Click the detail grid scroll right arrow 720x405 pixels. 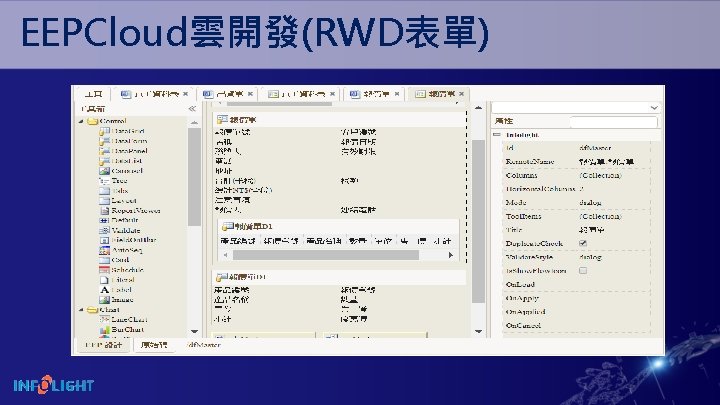(x=450, y=255)
